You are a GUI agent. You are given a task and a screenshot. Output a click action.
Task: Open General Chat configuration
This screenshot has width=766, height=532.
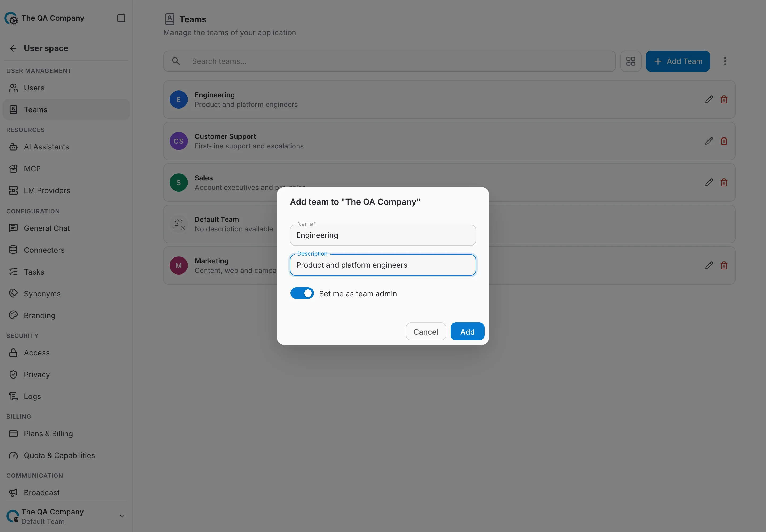pyautogui.click(x=66, y=228)
